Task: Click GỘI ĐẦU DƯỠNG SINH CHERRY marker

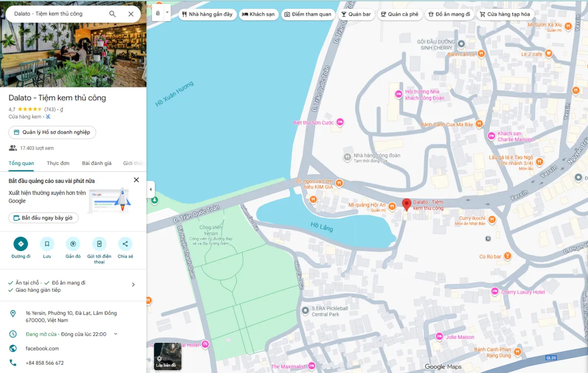Action: 461,44
